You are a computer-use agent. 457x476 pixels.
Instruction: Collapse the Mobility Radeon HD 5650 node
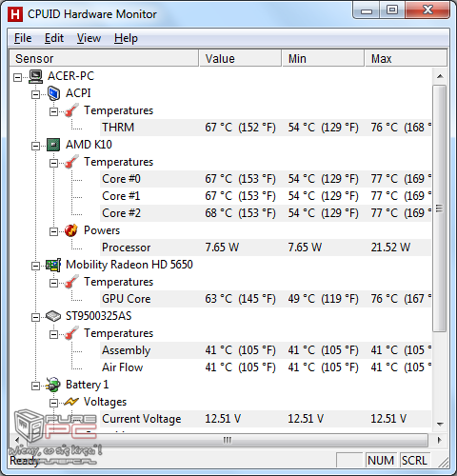pyautogui.click(x=35, y=266)
